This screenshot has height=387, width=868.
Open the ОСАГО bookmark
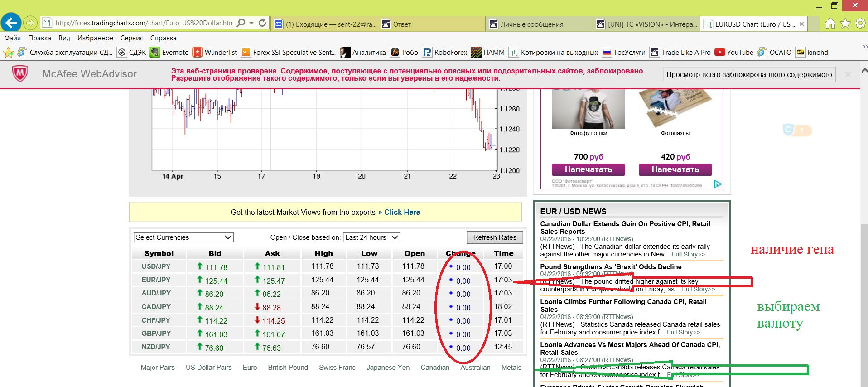click(x=774, y=53)
